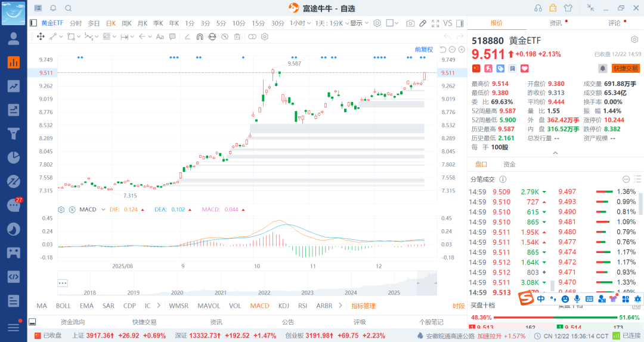Screen dimensions: 644x342
Task: Select the move crosshair drawing tool
Action: pyautogui.click(x=41, y=36)
